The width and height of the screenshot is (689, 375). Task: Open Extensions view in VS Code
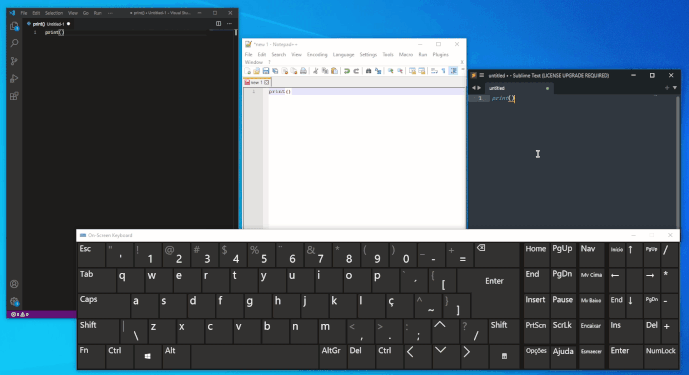[x=14, y=96]
